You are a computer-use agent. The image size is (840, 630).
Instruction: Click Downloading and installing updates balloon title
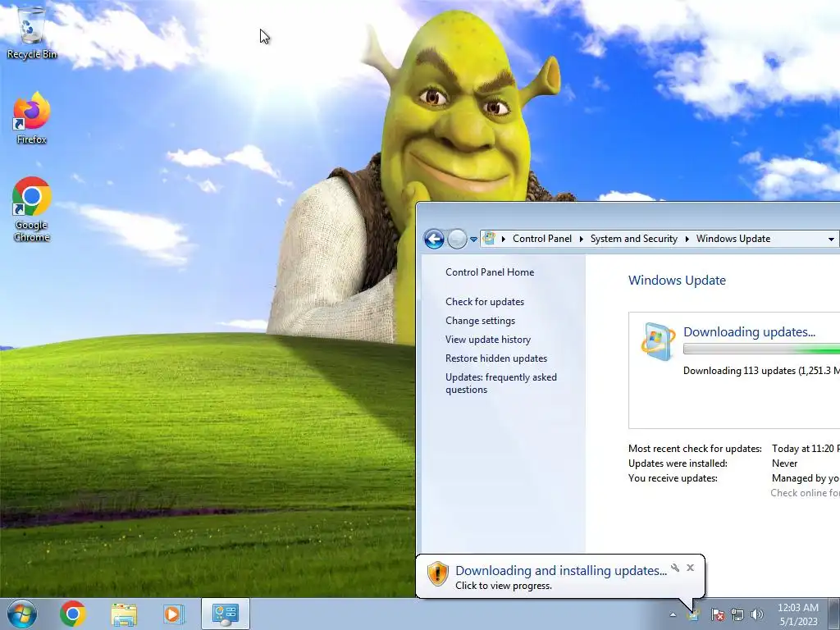point(561,571)
